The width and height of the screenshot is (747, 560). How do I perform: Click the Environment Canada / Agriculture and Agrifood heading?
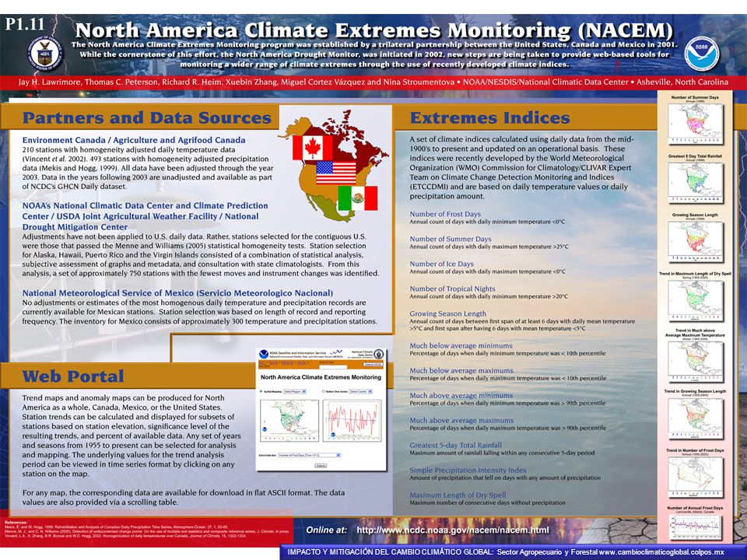click(134, 140)
